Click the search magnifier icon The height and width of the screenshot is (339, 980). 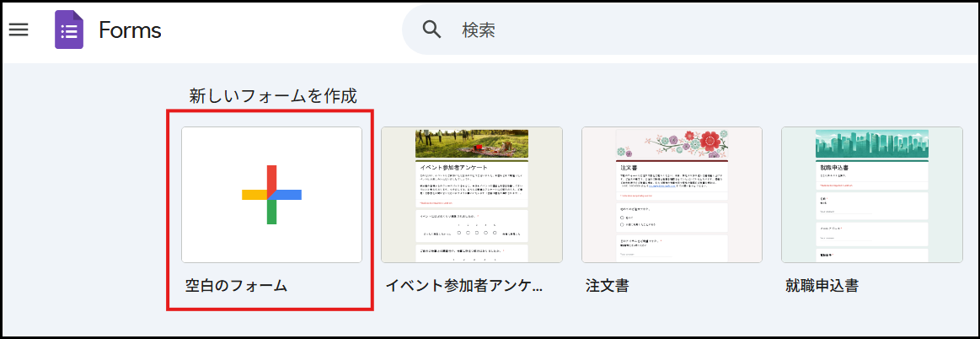(432, 30)
